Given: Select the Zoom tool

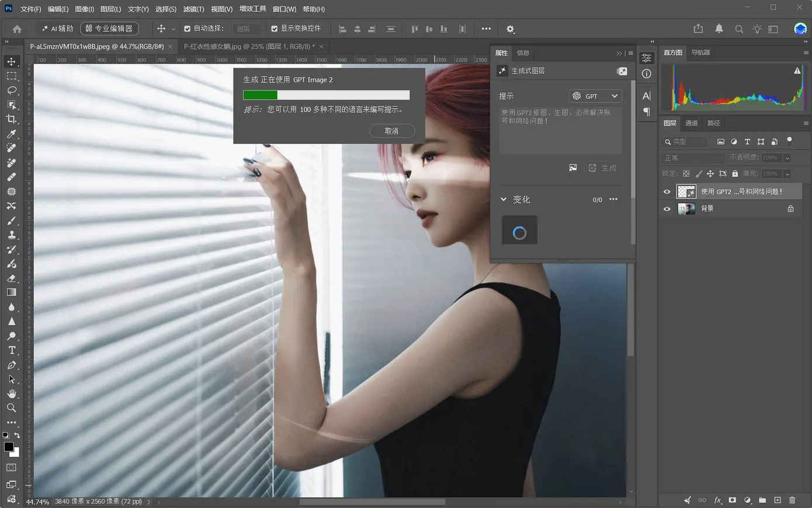Looking at the screenshot, I should [x=11, y=408].
